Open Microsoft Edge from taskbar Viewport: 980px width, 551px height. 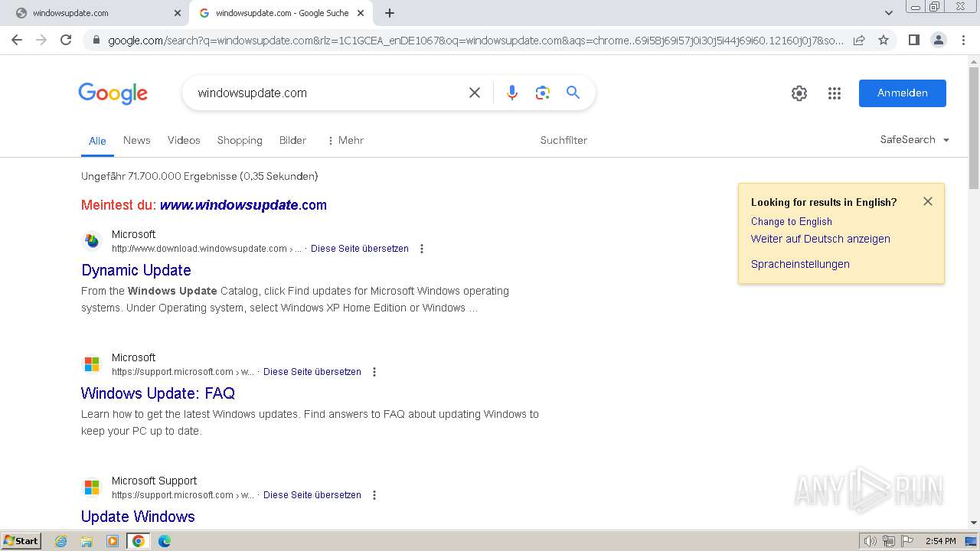pos(164,541)
